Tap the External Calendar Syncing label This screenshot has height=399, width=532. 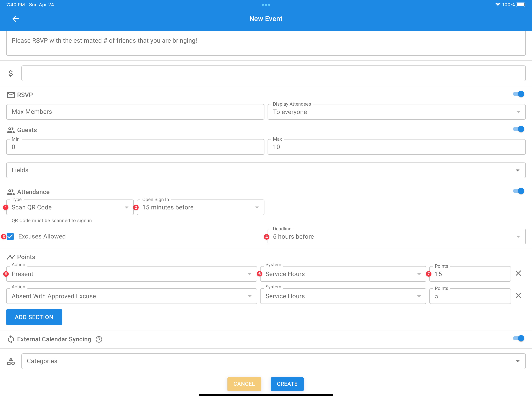coord(54,339)
